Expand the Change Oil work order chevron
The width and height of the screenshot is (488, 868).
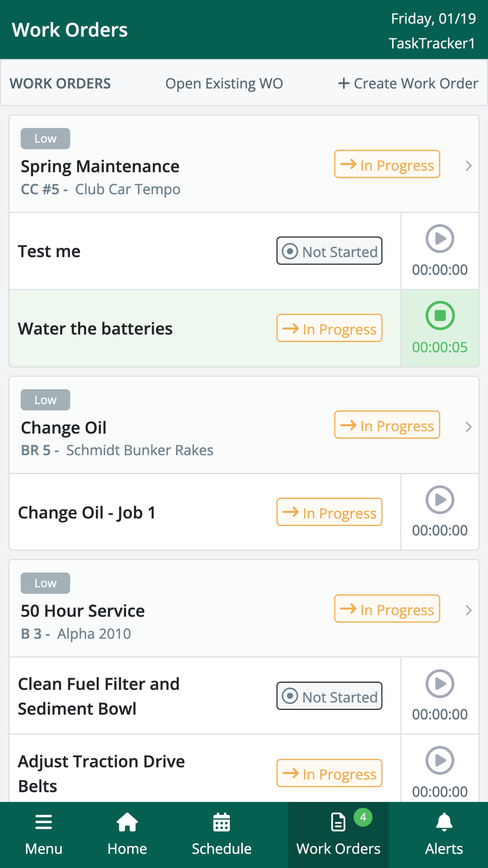[468, 427]
